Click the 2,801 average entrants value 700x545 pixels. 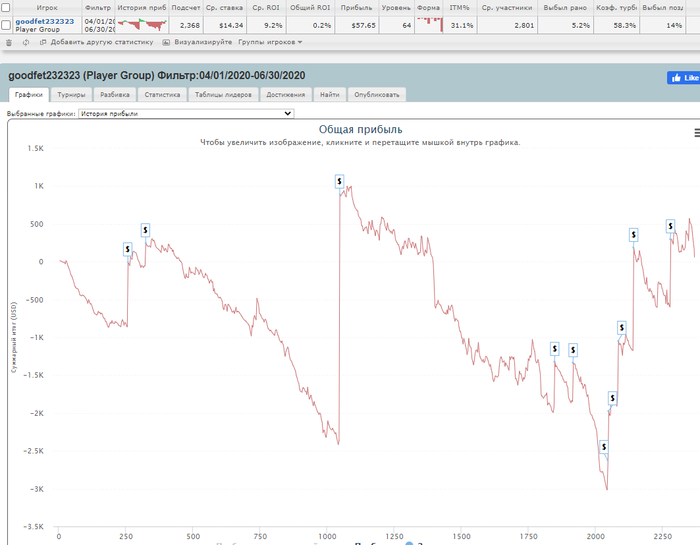tap(524, 25)
